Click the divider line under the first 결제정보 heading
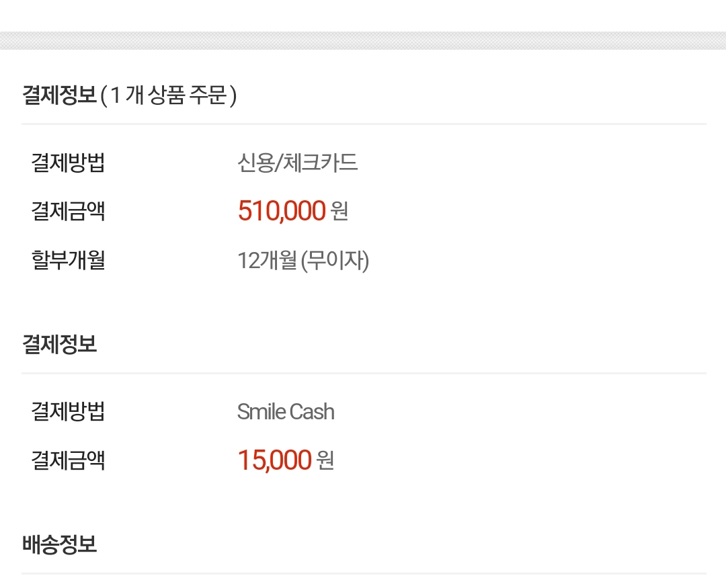 (x=363, y=124)
